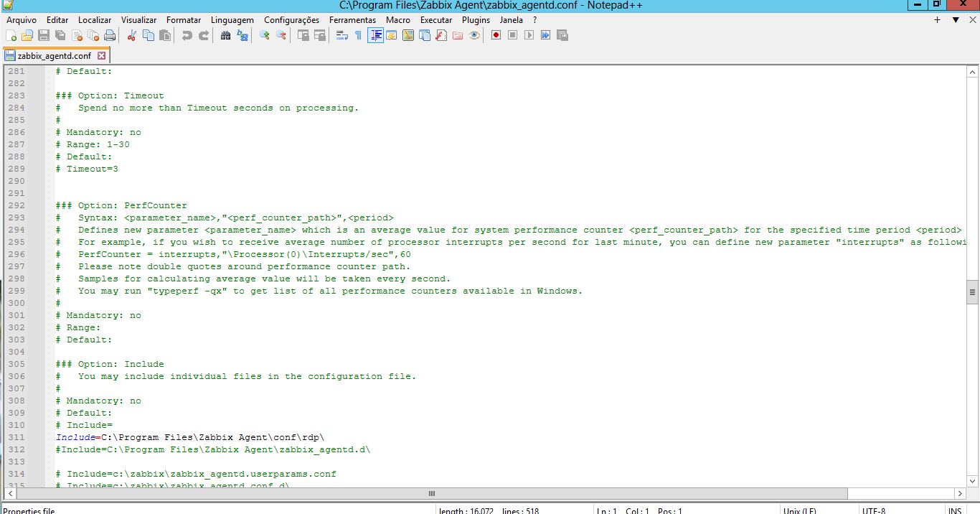Open the Document Map icon
The height and width of the screenshot is (514, 980).
pos(408,35)
